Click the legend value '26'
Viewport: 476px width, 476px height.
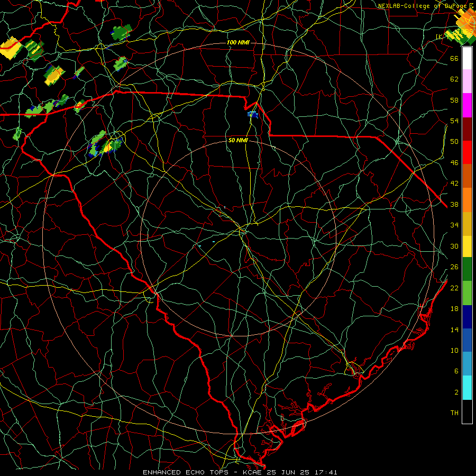point(454,267)
